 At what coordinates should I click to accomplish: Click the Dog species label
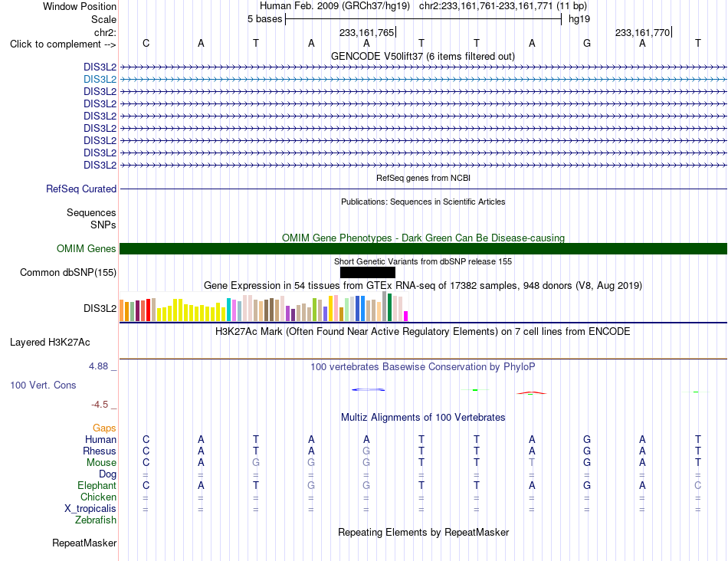[x=107, y=474]
